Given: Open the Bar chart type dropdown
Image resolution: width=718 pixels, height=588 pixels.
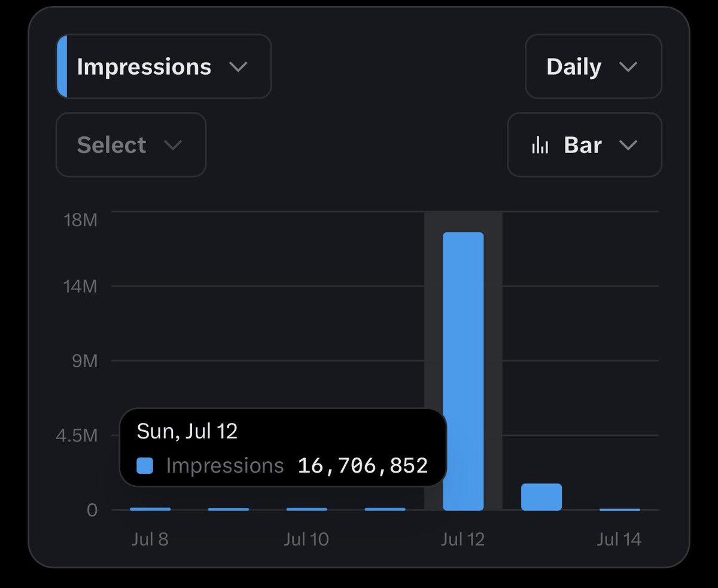Looking at the screenshot, I should (585, 145).
